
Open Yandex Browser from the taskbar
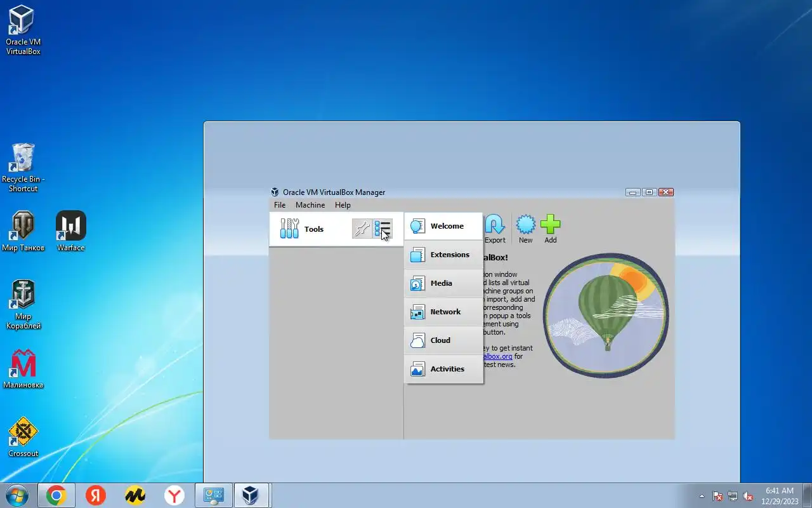tap(174, 495)
